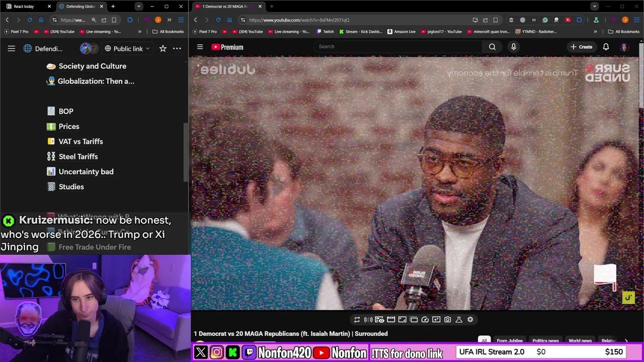Image resolution: width=644 pixels, height=362 pixels.
Task: Open the VAT vs Tariffs page
Action: click(74, 141)
